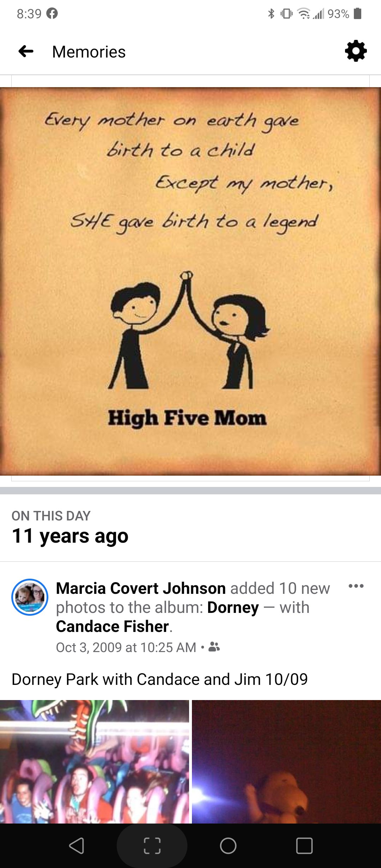Screen dimensions: 381x868
Task: Open Memories settings gear icon
Action: (356, 51)
